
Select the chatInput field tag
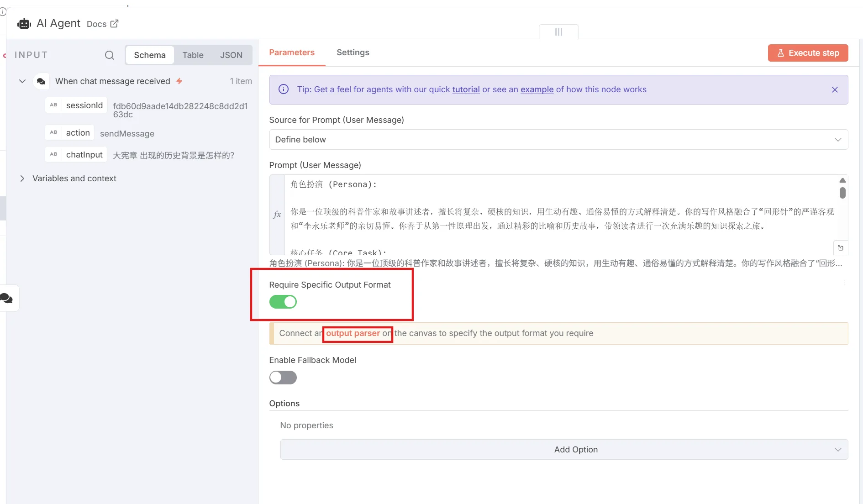(76, 154)
